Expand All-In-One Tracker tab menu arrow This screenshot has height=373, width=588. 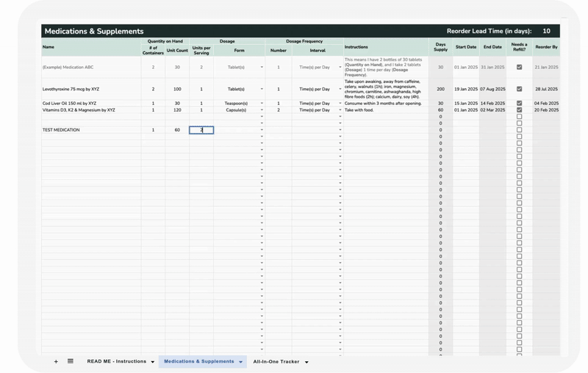(x=306, y=362)
